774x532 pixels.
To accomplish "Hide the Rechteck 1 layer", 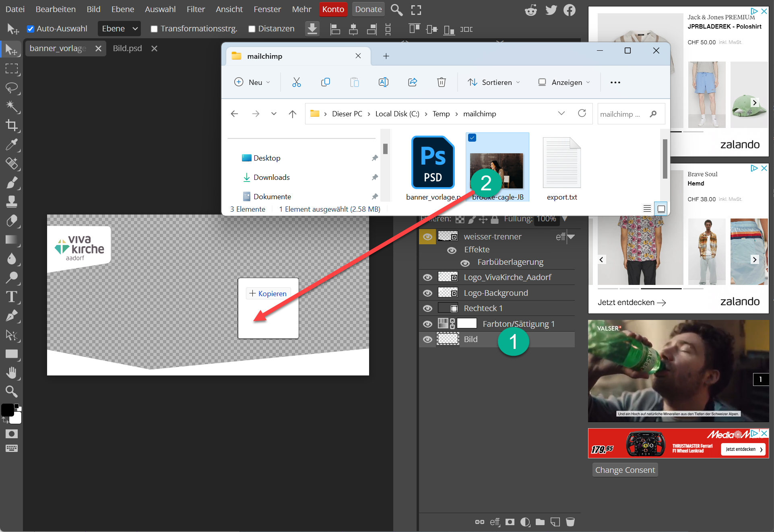I will (x=427, y=308).
